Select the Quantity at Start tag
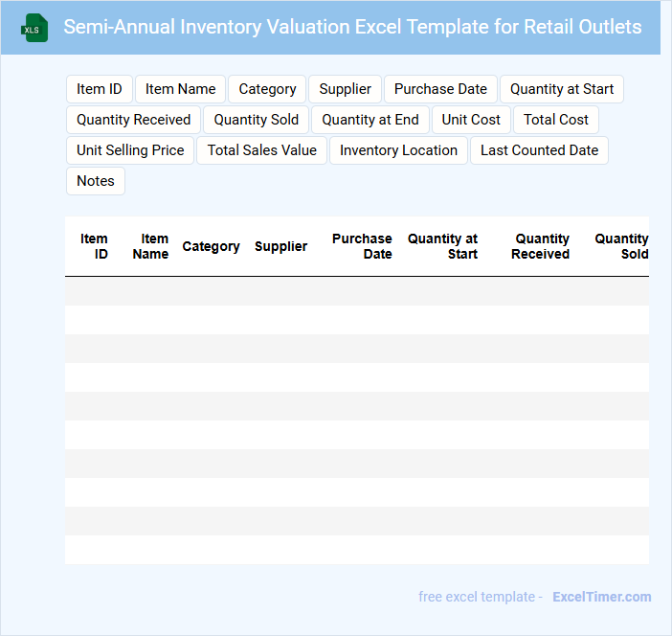 click(561, 89)
